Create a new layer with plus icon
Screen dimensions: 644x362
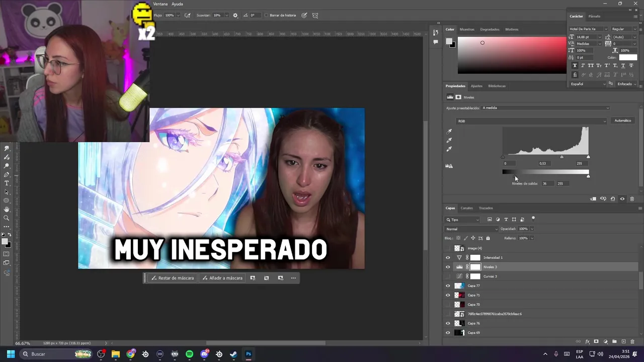point(624,341)
